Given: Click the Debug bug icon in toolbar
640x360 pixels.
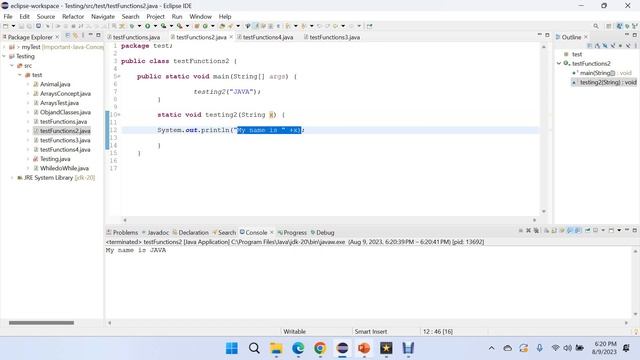Looking at the screenshot, I should pyautogui.click(x=131, y=26).
